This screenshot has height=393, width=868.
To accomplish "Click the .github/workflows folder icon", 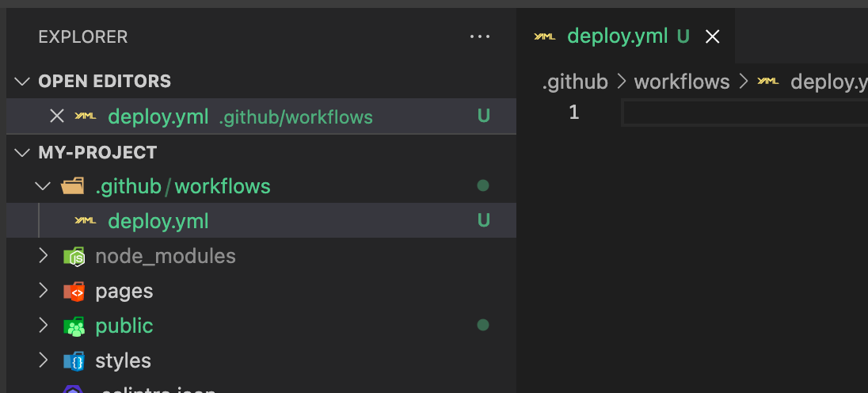I will click(73, 186).
